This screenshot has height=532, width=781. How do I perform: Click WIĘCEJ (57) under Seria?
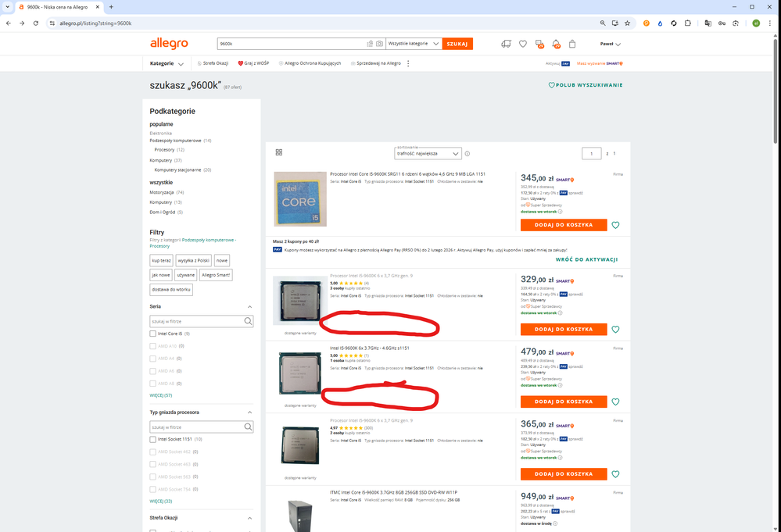(x=160, y=395)
